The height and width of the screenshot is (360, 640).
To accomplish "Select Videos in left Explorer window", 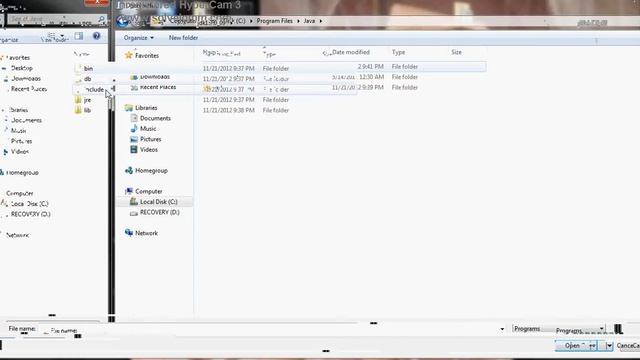I will click(20, 151).
